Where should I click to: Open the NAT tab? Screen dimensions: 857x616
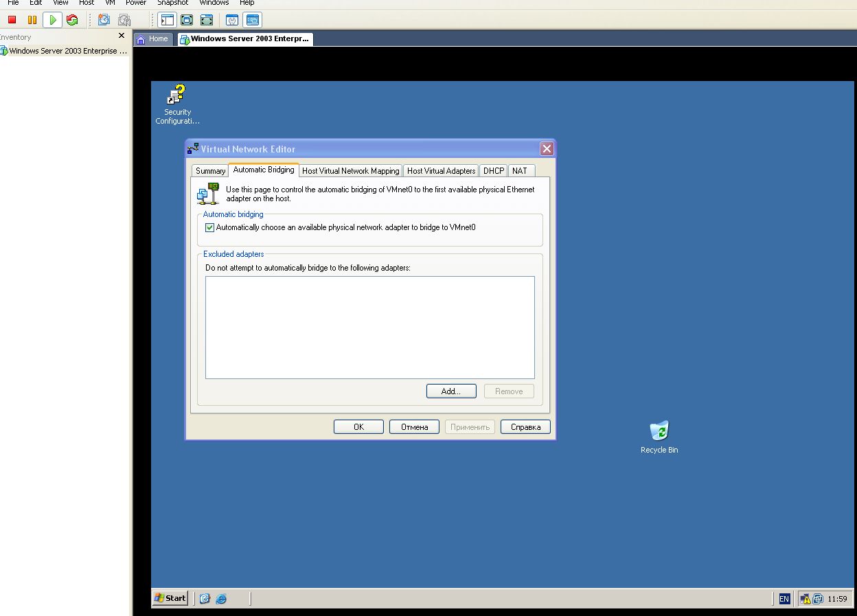520,171
